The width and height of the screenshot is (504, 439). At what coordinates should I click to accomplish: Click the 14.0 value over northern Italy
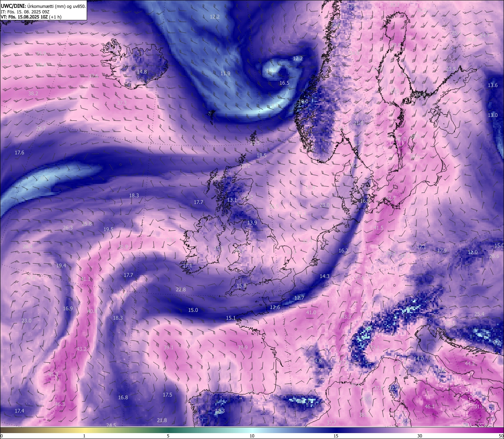[x=419, y=358]
